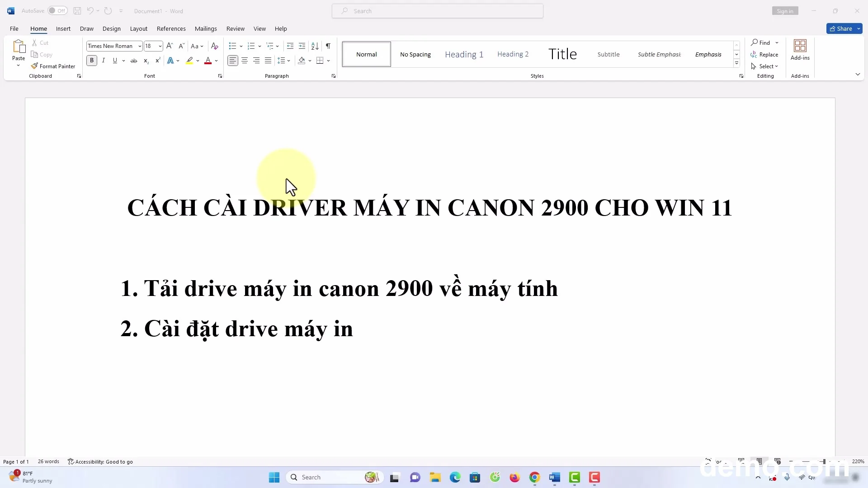
Task: Center align the paragraph
Action: click(245, 61)
